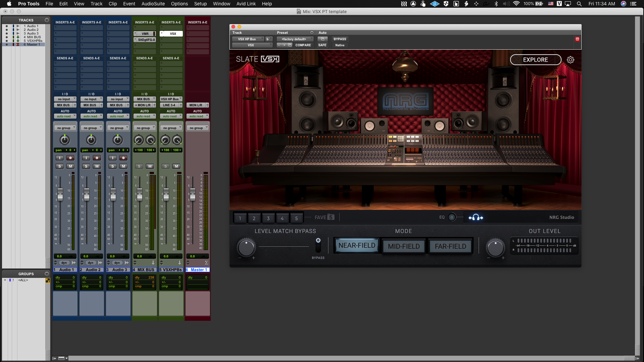
Task: Click COMPARE button
Action: (x=303, y=45)
